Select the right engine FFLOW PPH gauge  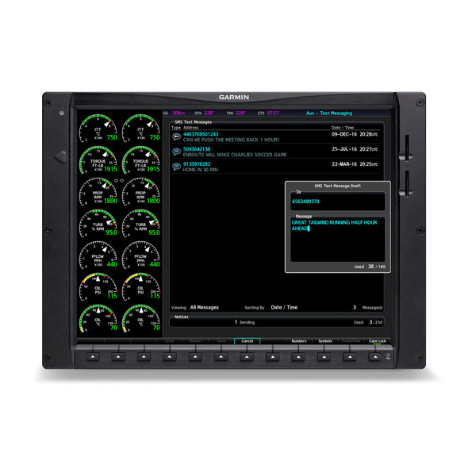[141, 258]
